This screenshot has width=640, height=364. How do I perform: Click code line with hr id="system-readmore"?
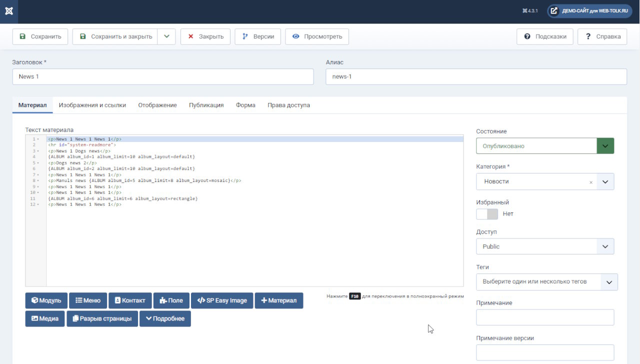(82, 145)
